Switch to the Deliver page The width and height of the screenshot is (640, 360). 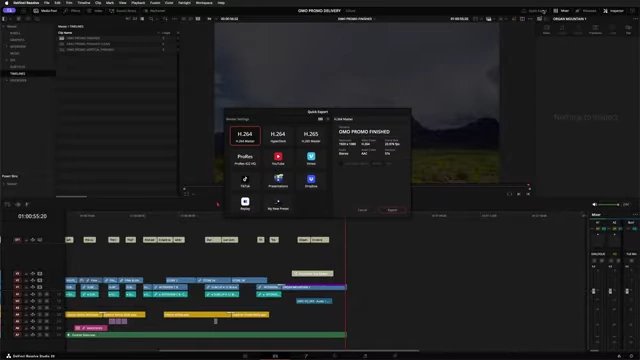[x=395, y=356]
